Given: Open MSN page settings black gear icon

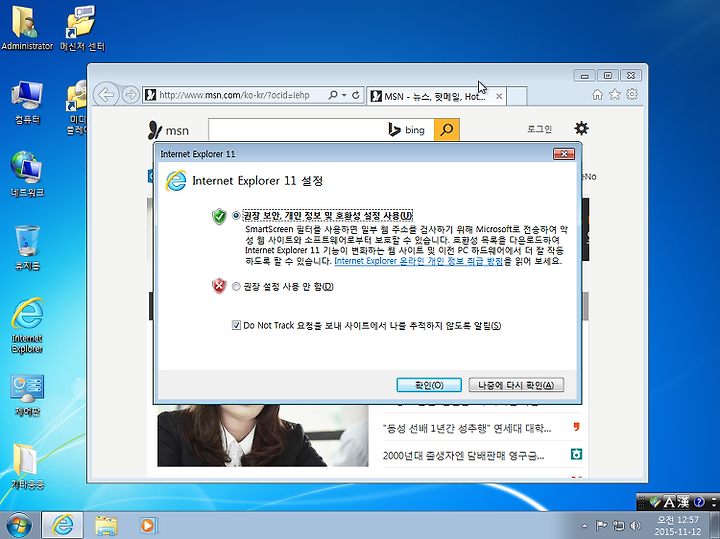Looking at the screenshot, I should 581,129.
